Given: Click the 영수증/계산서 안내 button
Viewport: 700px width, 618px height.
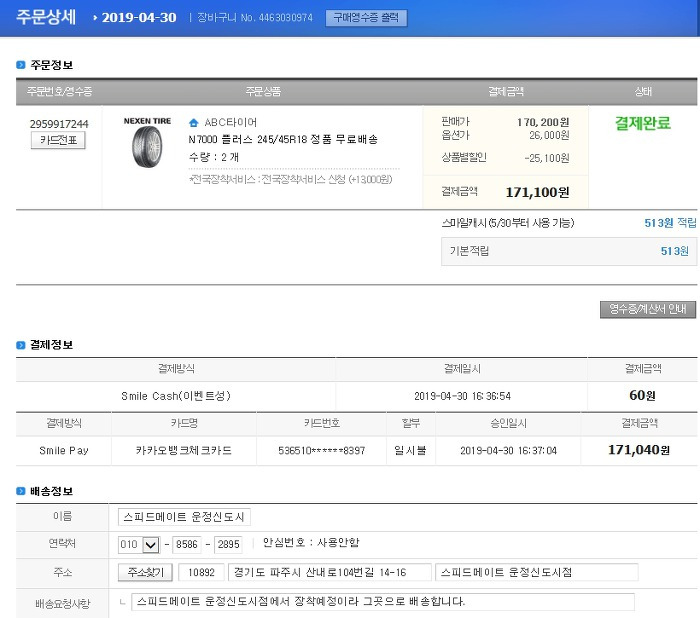Looking at the screenshot, I should point(648,309).
